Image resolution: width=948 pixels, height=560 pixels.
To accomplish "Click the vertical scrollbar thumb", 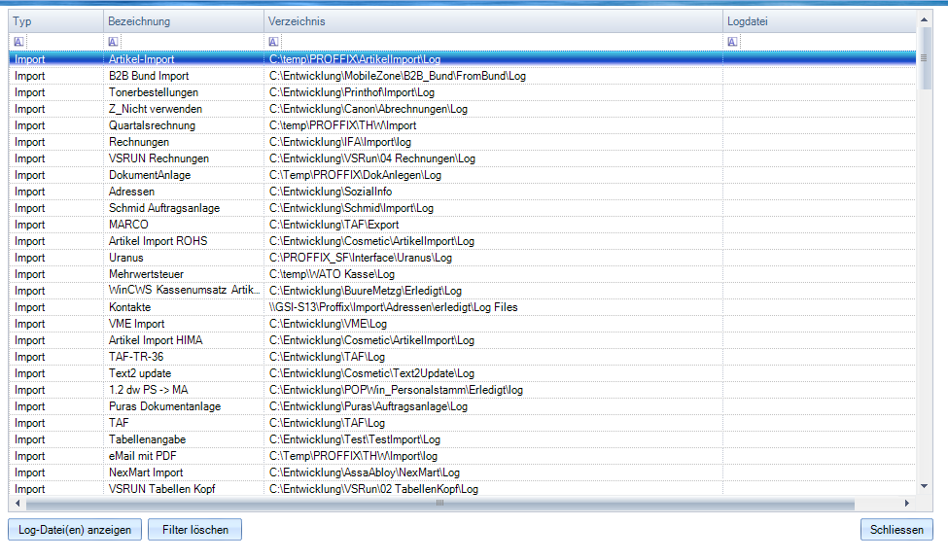I will click(x=925, y=58).
